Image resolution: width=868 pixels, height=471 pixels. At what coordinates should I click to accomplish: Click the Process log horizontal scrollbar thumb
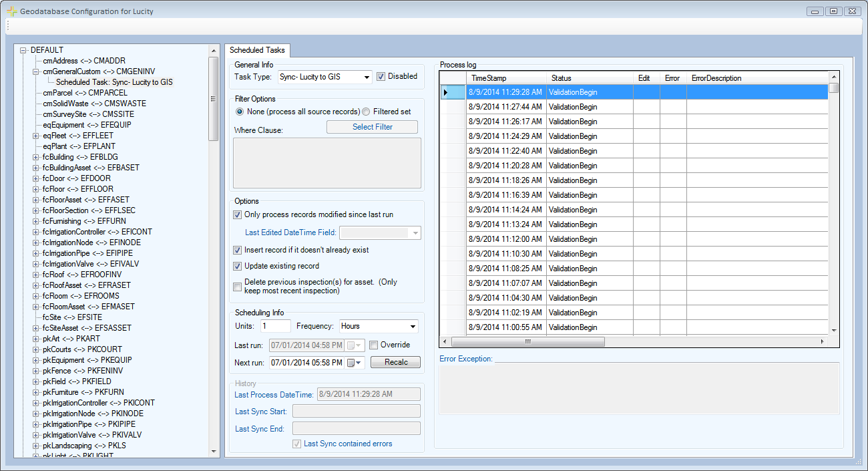pos(528,341)
